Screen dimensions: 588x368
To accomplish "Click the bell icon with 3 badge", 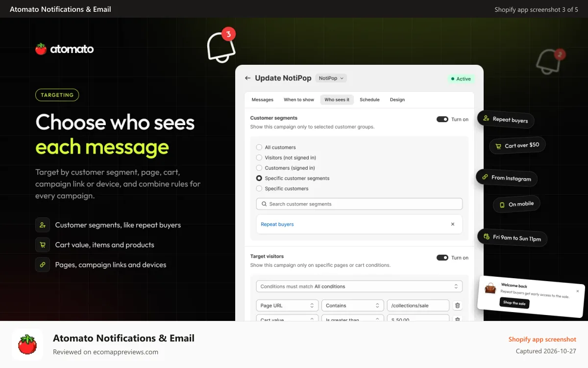I will [x=221, y=45].
